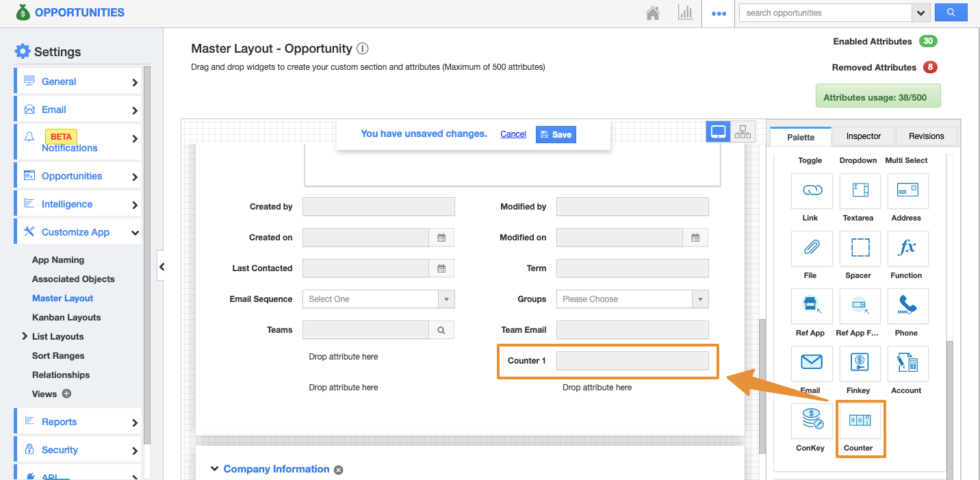Collapse the left settings sidebar
980x480 pixels.
pos(162,267)
